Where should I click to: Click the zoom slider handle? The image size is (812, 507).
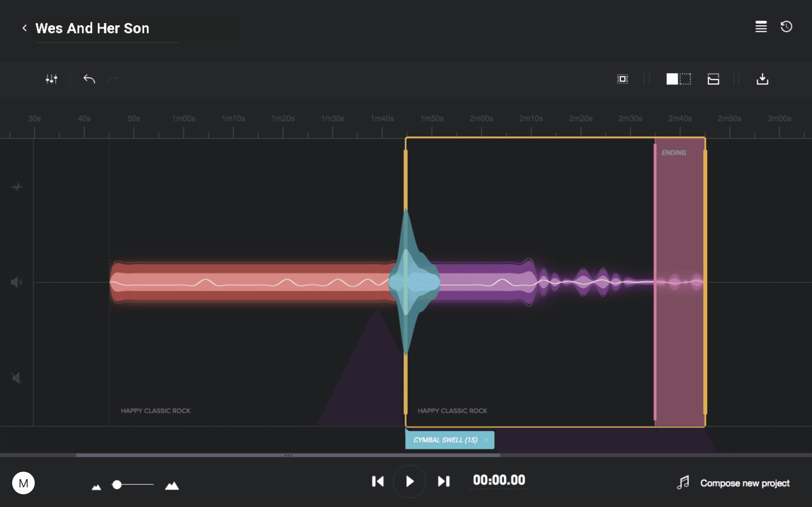[x=117, y=484]
